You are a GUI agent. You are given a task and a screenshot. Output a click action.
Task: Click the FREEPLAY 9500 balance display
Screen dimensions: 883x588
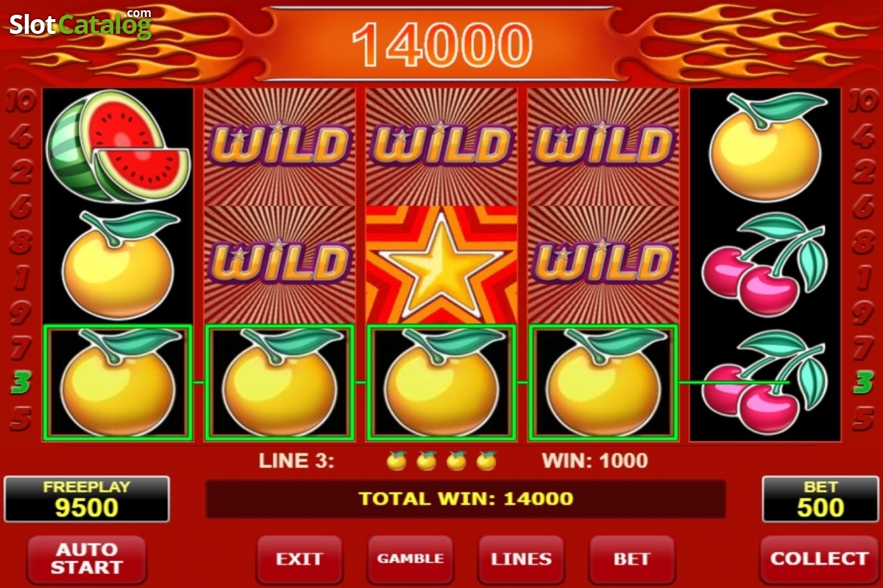pos(87,499)
